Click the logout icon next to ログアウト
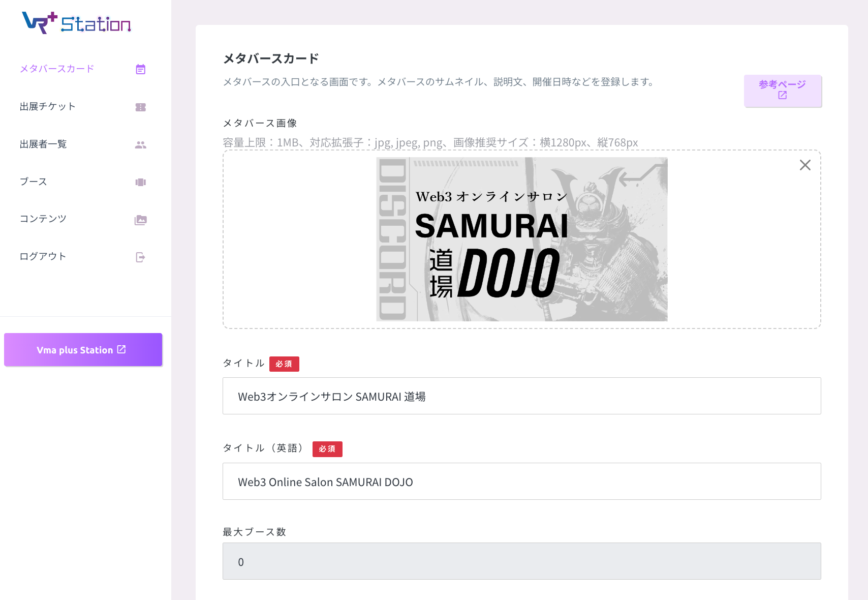 141,257
